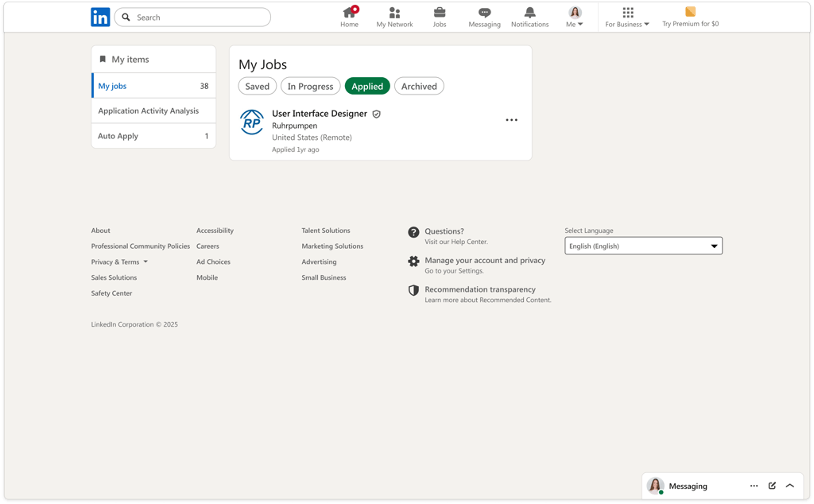
Task: Open Accessibility footer link
Action: [x=215, y=231]
